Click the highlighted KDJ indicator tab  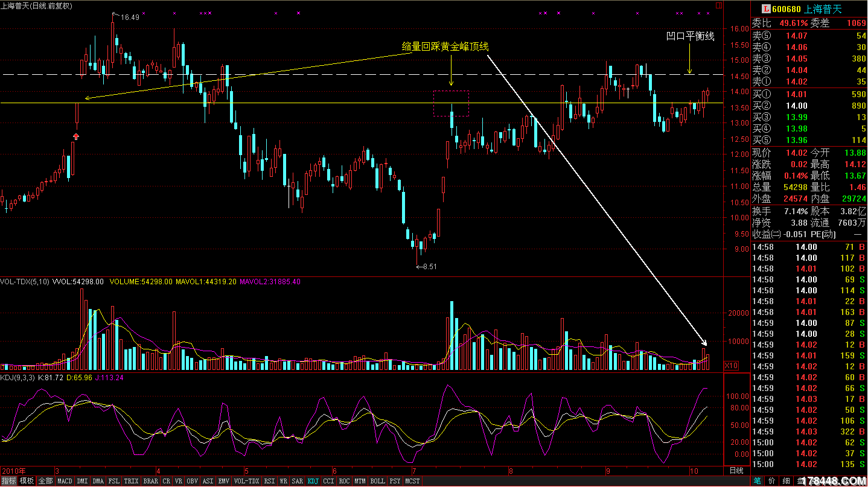click(x=313, y=482)
